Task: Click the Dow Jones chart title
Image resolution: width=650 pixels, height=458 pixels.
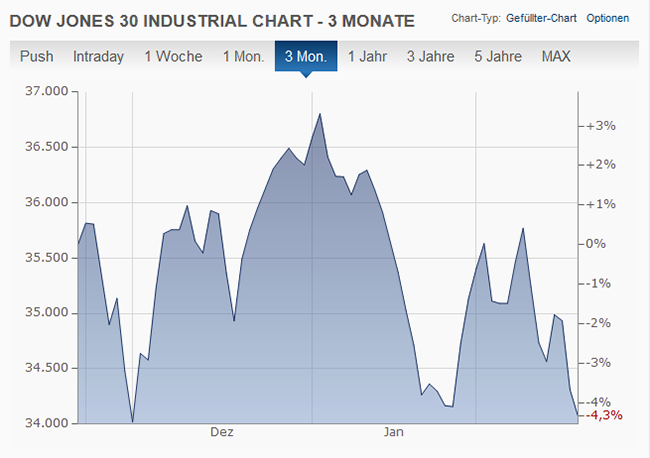Action: click(212, 21)
